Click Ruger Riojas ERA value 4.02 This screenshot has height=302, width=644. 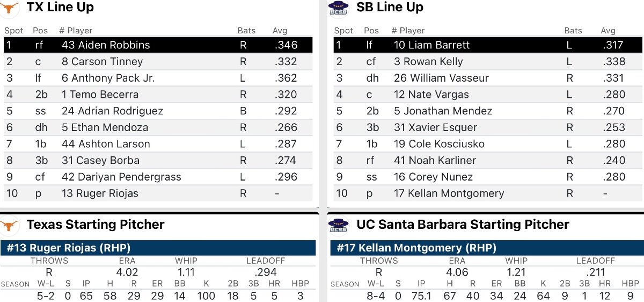pos(127,272)
